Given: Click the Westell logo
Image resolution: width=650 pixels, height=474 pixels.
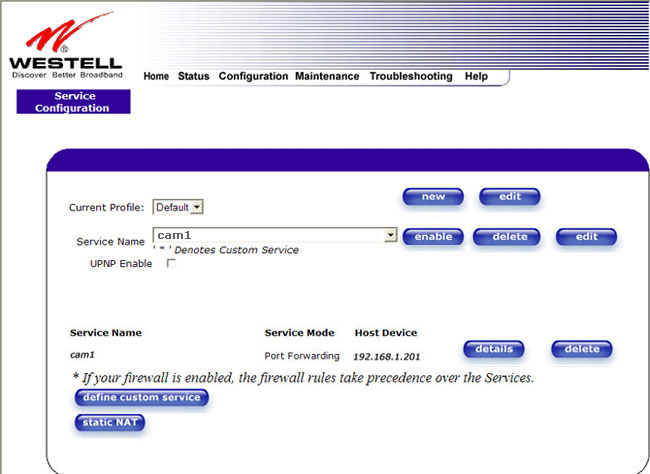Looking at the screenshot, I should click(x=65, y=45).
